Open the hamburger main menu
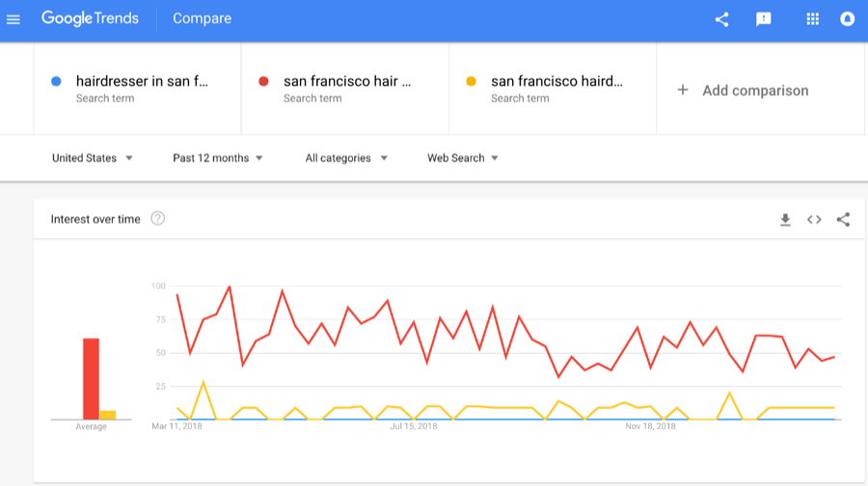Screen dimensions: 868x486 pyautogui.click(x=14, y=19)
